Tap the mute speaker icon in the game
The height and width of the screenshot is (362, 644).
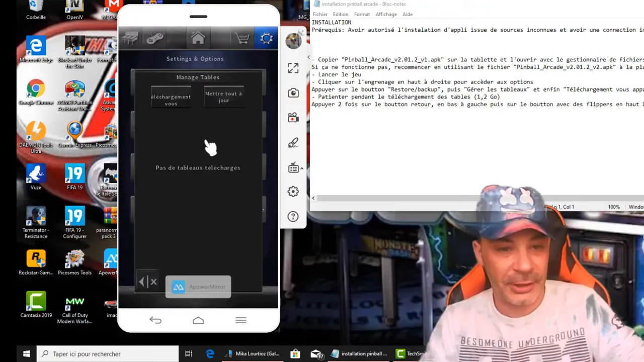[x=148, y=282]
